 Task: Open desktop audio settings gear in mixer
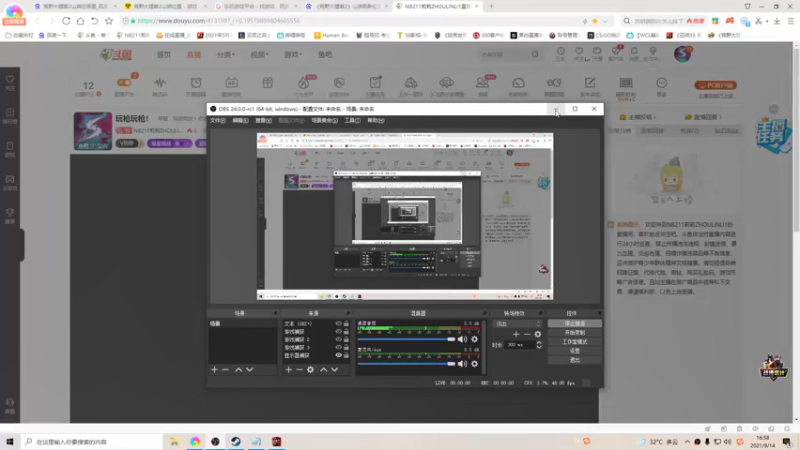474,339
